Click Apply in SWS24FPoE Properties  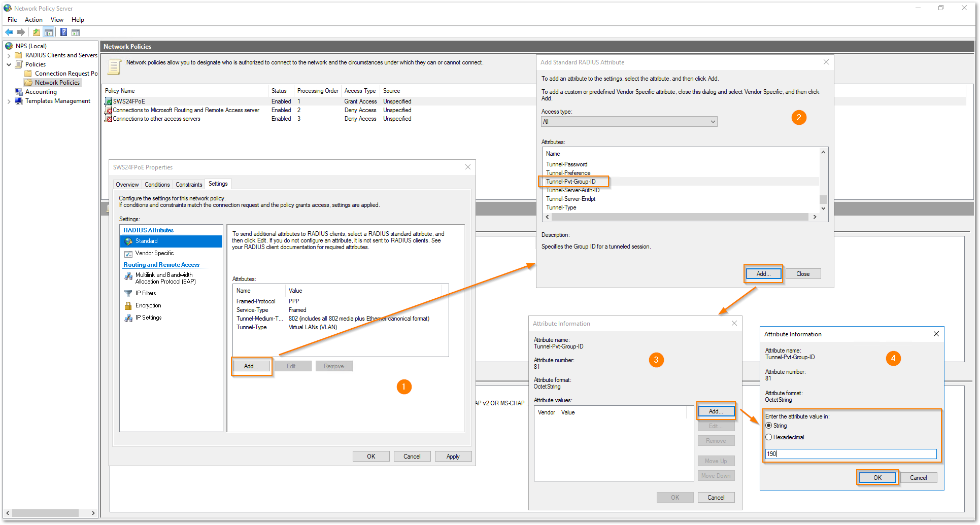pyautogui.click(x=453, y=457)
